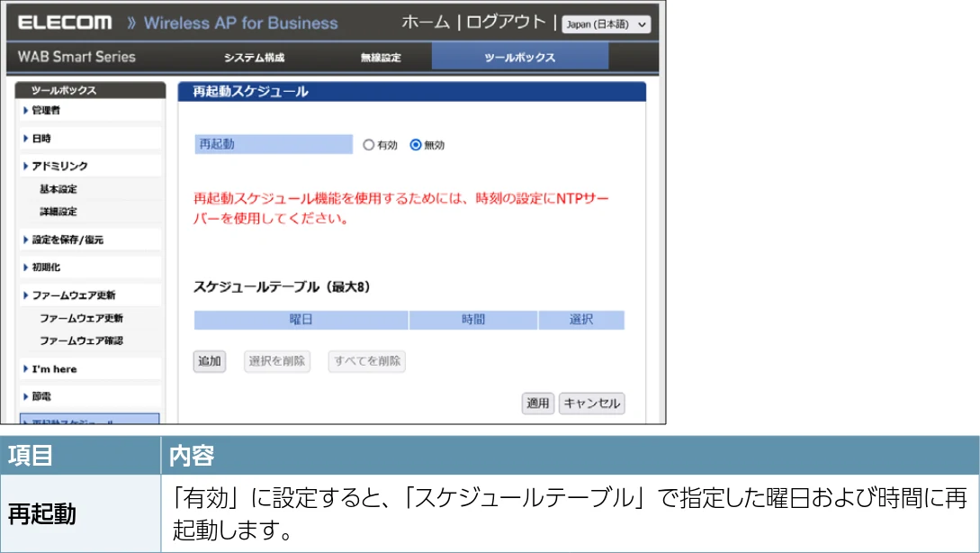Image resolution: width=980 pixels, height=553 pixels.
Task: Open ファームウェア更新 sub-item
Action: point(81,318)
